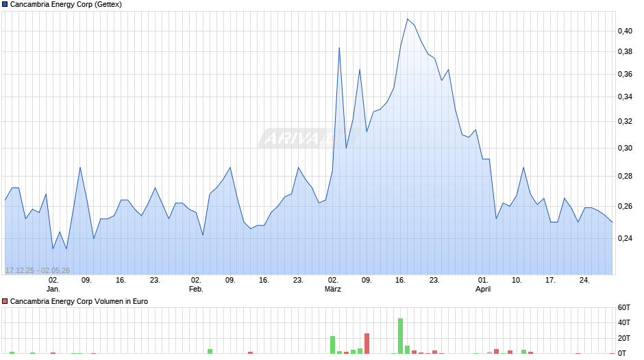This screenshot has height=360, width=644.
Task: Click the price axis label 0,40
Action: (x=625, y=31)
